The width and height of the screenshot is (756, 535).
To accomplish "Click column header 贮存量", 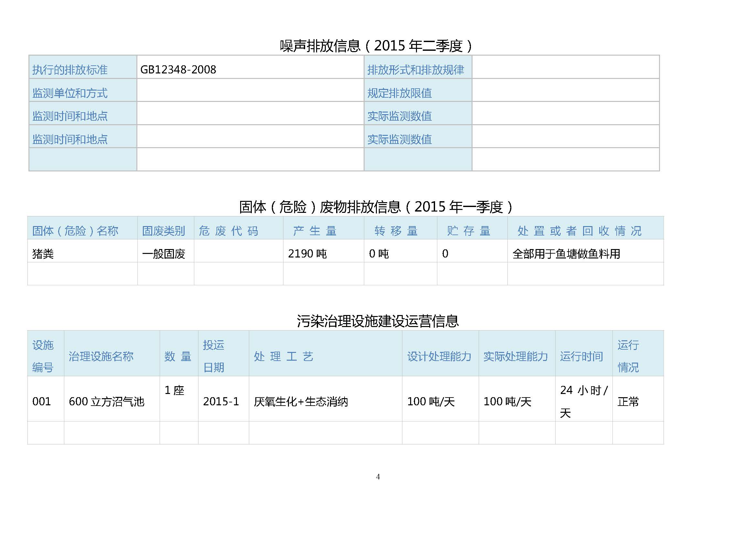I will [x=469, y=231].
